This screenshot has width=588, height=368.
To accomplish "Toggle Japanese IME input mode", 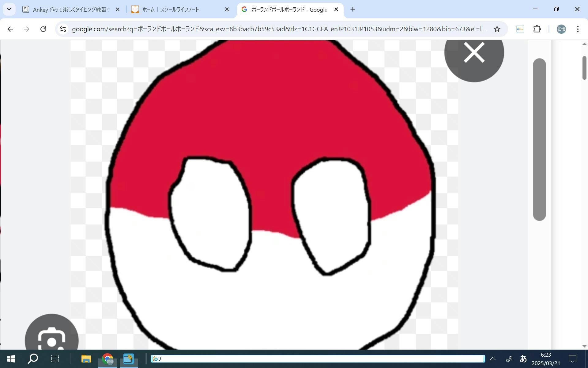I will tap(523, 358).
